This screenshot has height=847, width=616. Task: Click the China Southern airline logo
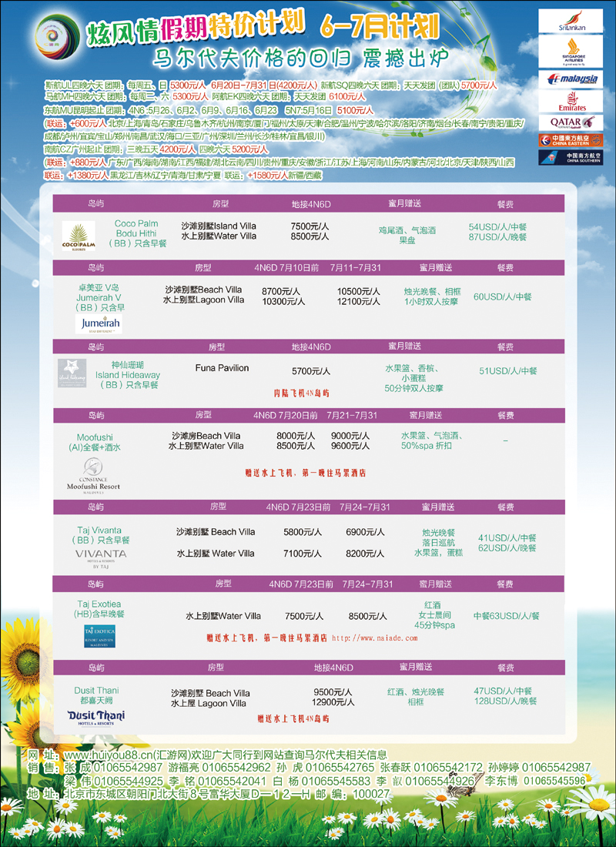(571, 157)
